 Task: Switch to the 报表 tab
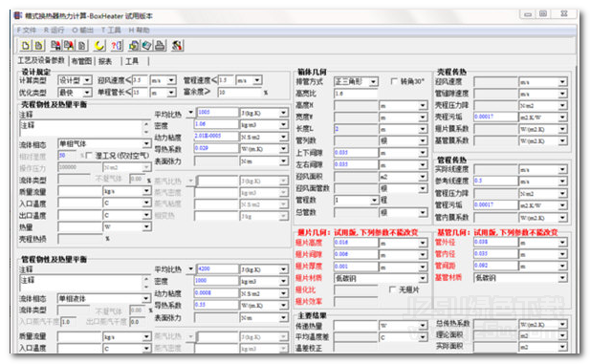pos(105,61)
